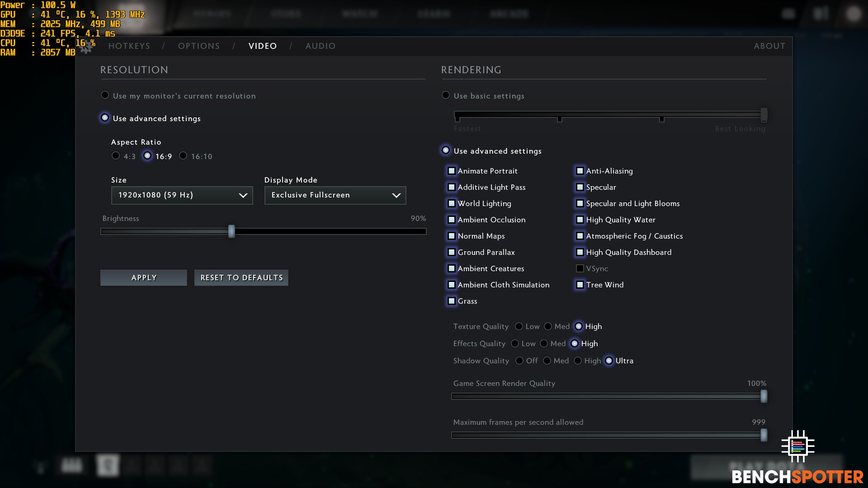The image size is (868, 488).
Task: Enable the Ambient Occlusion checkbox
Action: (x=451, y=219)
